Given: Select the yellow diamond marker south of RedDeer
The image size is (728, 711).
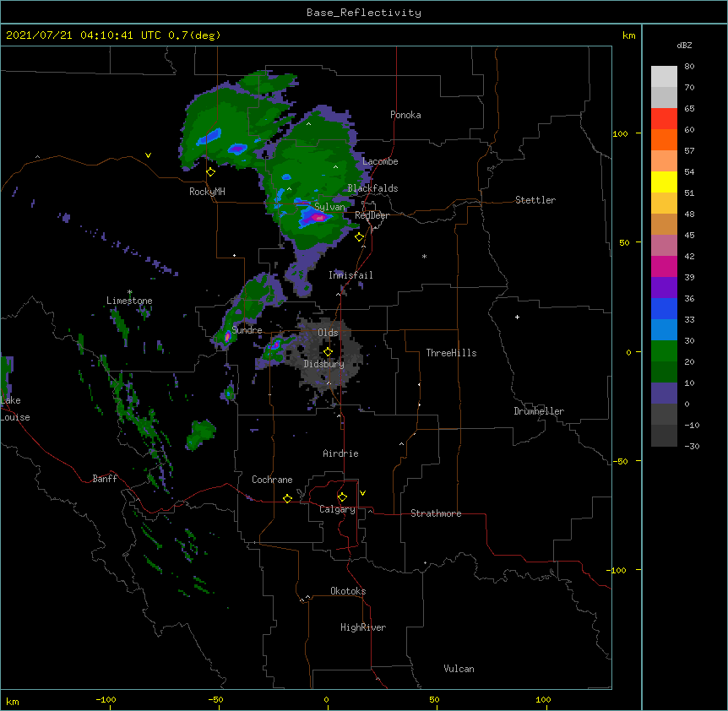Looking at the screenshot, I should click(x=360, y=237).
